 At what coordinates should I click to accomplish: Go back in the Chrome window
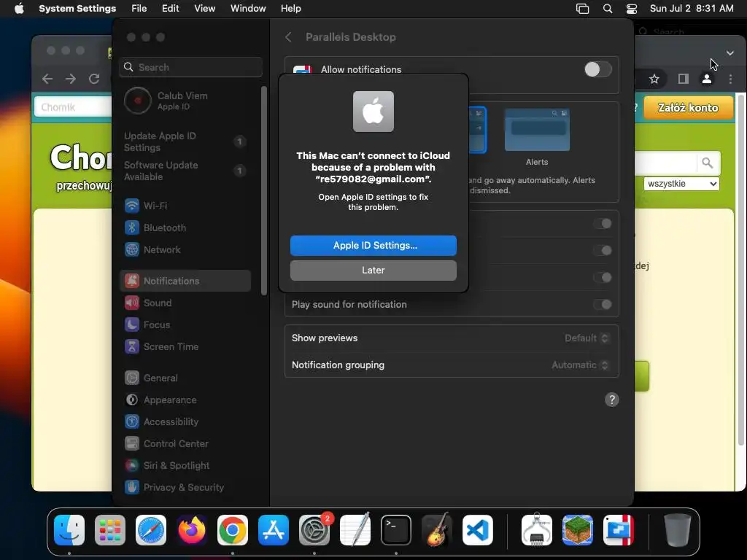pyautogui.click(x=47, y=79)
